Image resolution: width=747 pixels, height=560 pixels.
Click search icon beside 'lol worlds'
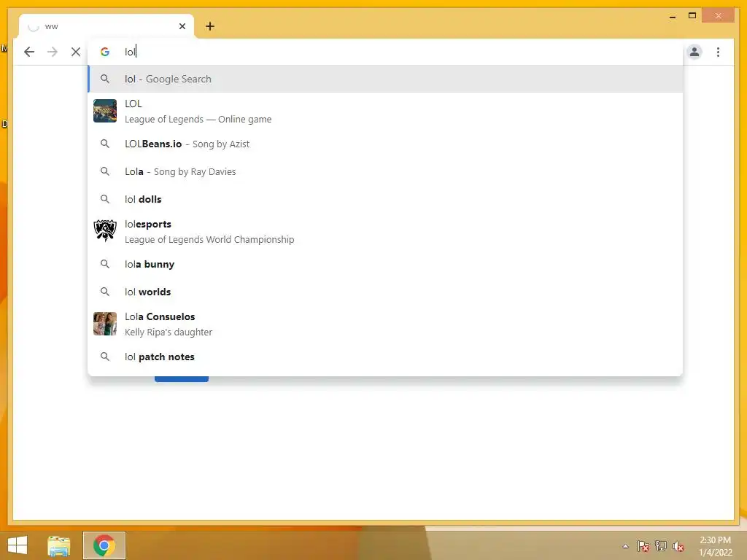pos(105,292)
